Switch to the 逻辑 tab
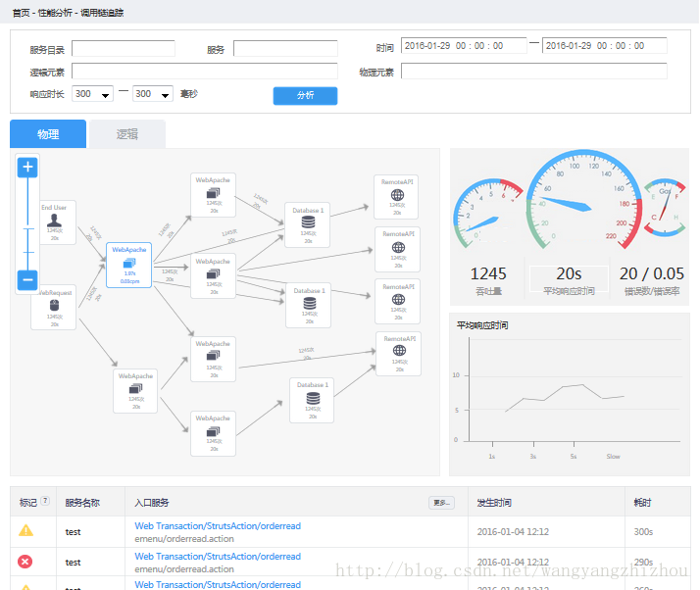 127,134
